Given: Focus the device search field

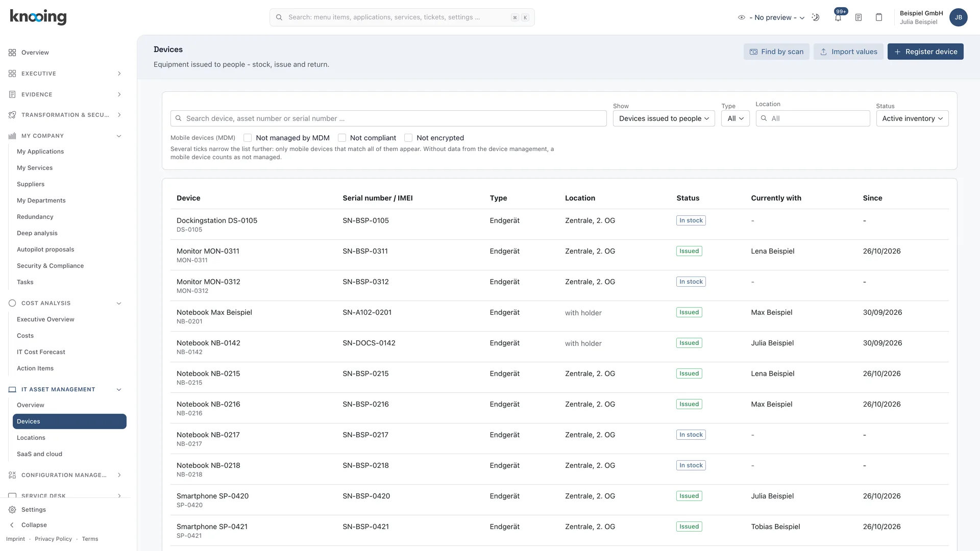Looking at the screenshot, I should coord(388,118).
